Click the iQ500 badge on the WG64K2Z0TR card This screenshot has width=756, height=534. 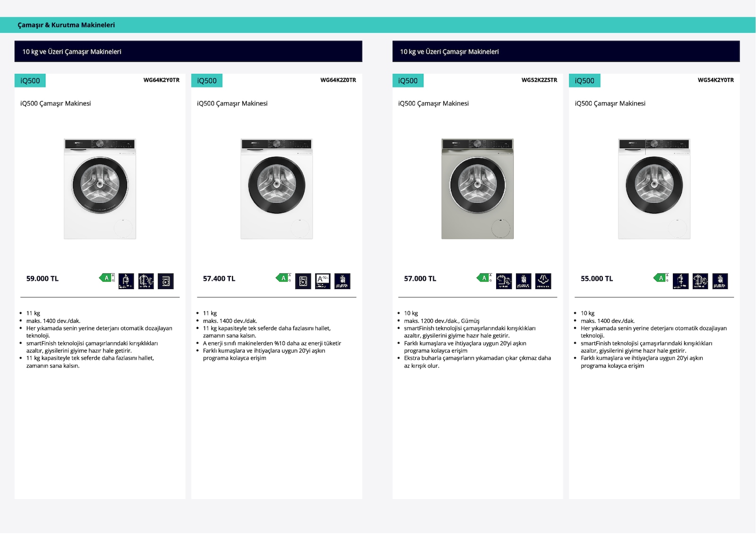coord(207,81)
